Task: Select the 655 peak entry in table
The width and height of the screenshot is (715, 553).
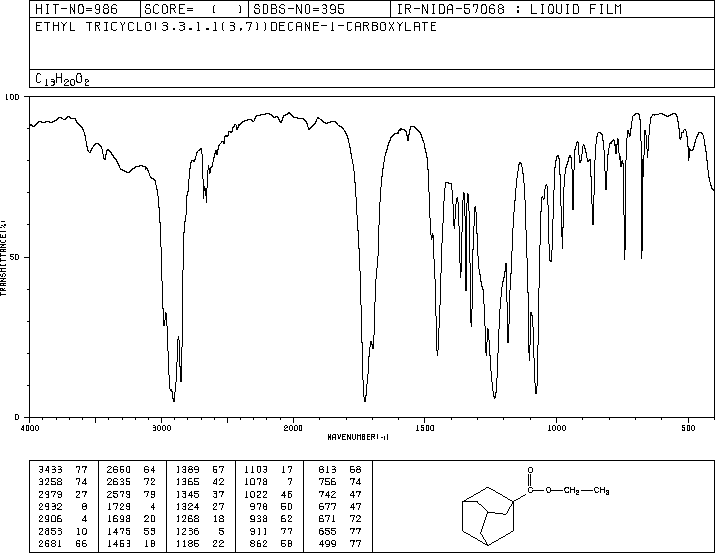Action: pos(340,531)
